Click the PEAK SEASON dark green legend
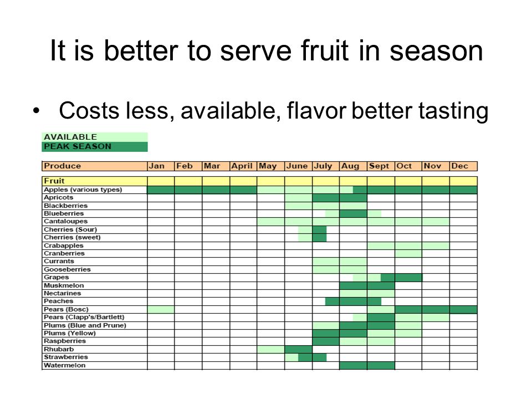The image size is (532, 399). 95,146
